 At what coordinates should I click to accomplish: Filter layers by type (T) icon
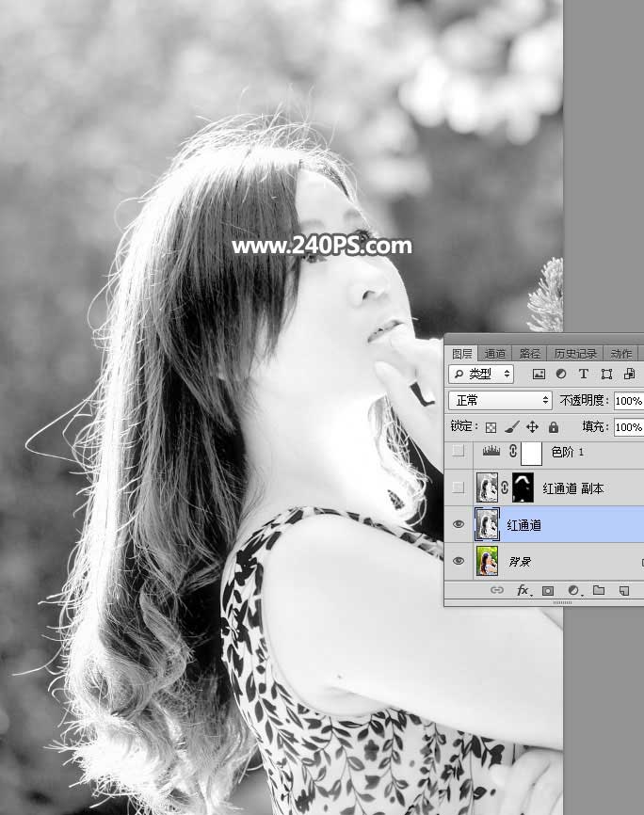coord(583,375)
